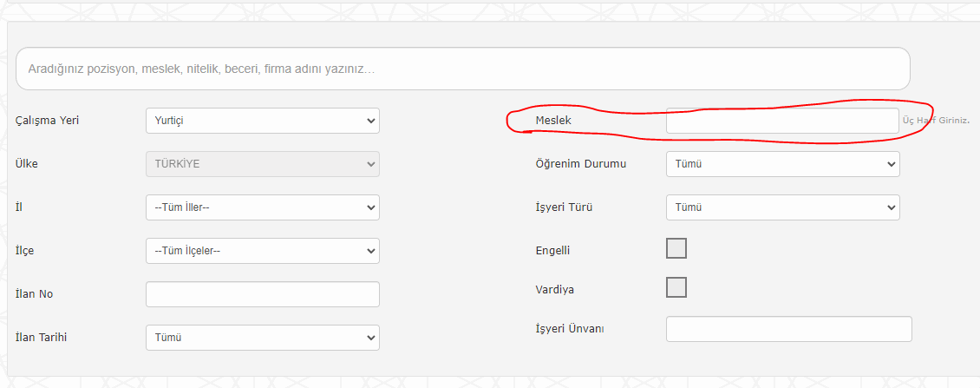The width and height of the screenshot is (980, 388).
Task: Click the Üç Harf Giriniz hint text
Action: tap(936, 121)
